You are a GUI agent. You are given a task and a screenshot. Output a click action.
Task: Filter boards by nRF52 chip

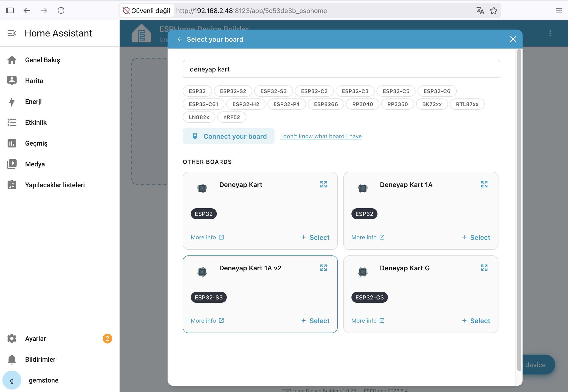pos(231,117)
